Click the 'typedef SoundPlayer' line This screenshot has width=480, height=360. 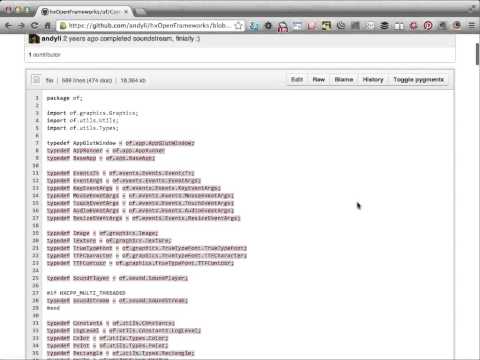coord(117,278)
